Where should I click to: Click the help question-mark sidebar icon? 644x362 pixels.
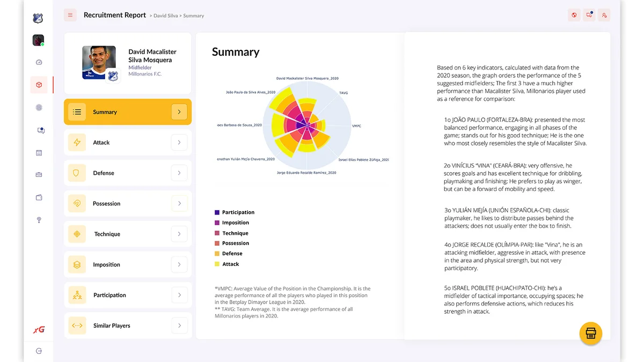(38, 220)
